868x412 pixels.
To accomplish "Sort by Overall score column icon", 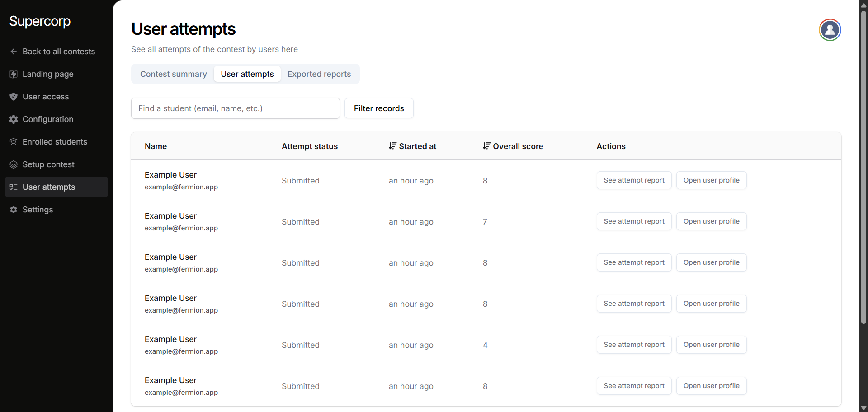I will pyautogui.click(x=486, y=146).
